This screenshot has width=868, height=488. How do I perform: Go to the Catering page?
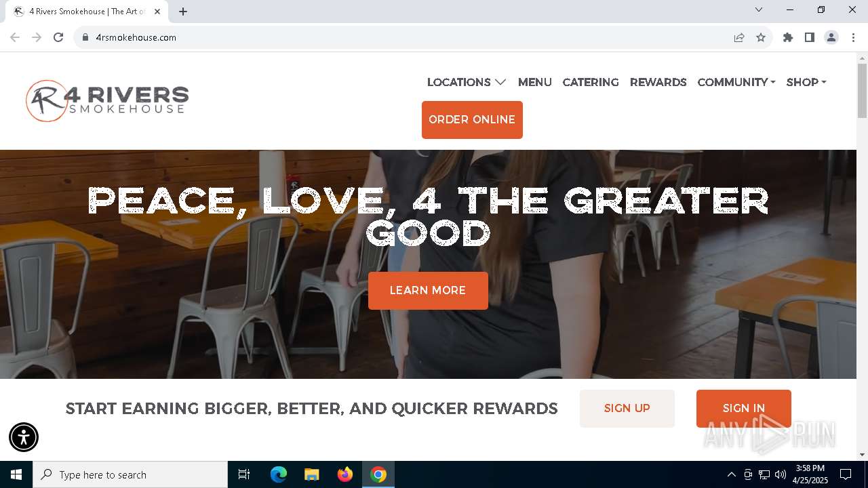[591, 82]
